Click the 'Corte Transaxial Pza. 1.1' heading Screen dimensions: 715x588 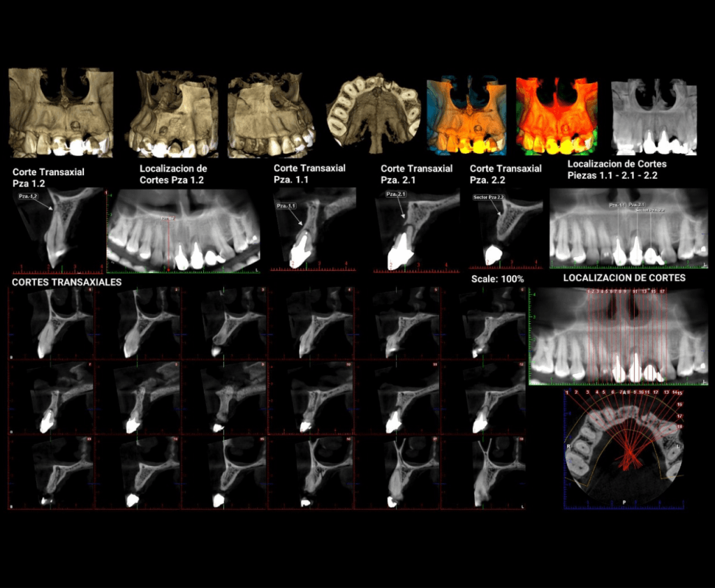point(309,174)
